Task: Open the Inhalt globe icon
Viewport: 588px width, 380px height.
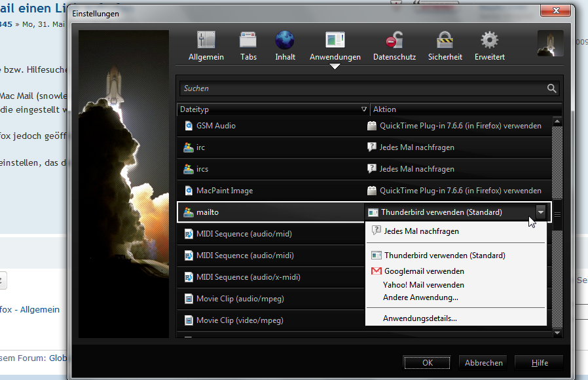Action: click(x=285, y=41)
